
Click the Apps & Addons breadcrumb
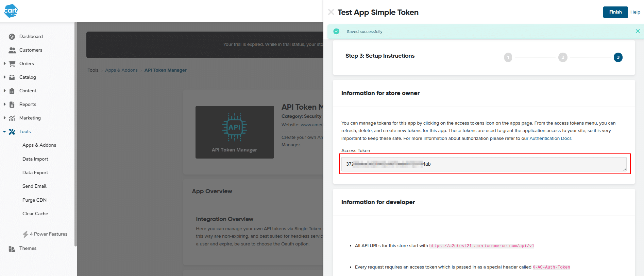coord(121,70)
